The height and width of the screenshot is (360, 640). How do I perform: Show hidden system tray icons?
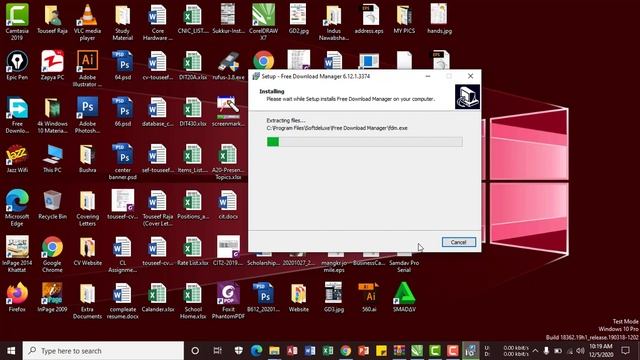click(535, 351)
